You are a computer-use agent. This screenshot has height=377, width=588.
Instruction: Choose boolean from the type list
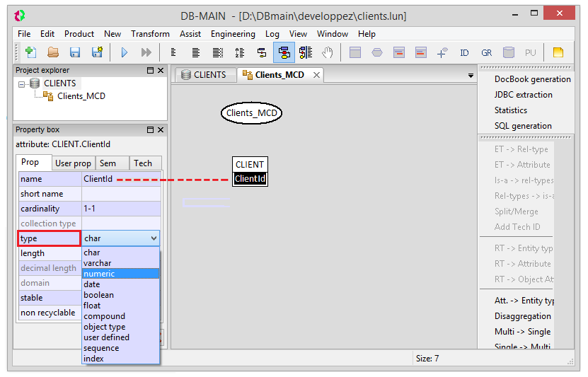[x=121, y=295]
